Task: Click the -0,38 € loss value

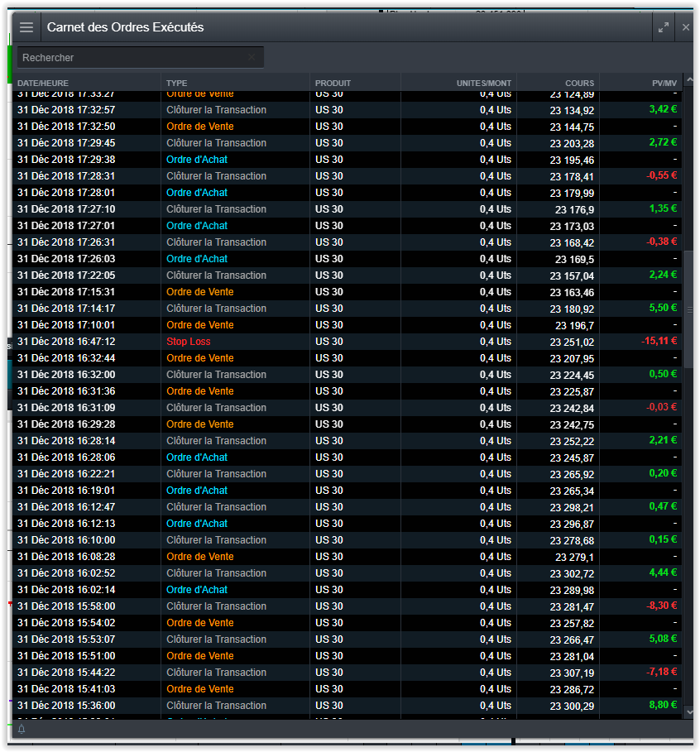Action: click(x=662, y=242)
